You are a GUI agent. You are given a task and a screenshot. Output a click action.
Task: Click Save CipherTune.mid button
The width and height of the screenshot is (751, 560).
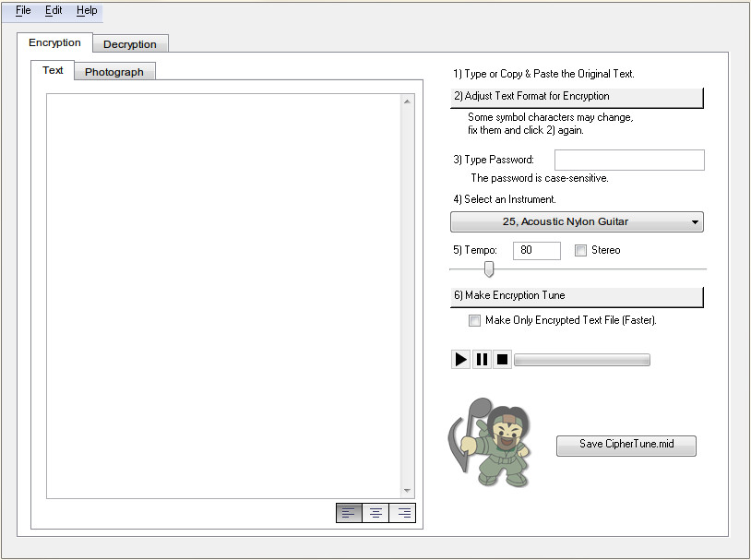click(626, 446)
